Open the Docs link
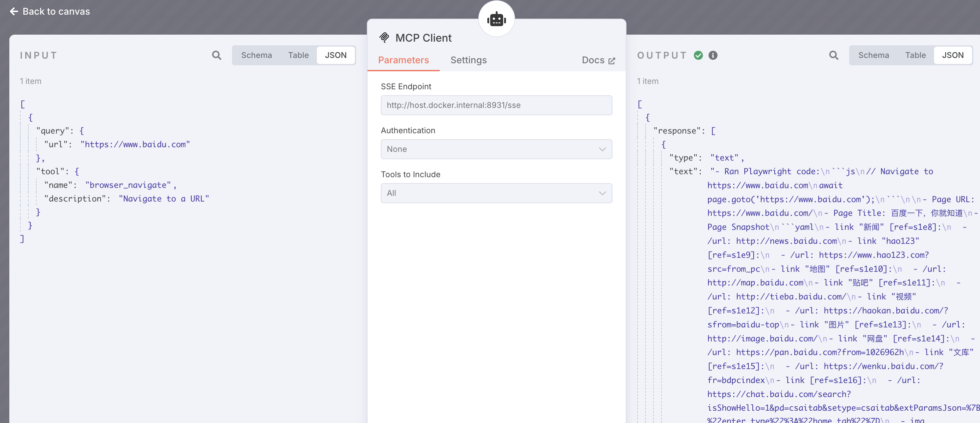Viewport: 980px width, 423px height. [593, 60]
